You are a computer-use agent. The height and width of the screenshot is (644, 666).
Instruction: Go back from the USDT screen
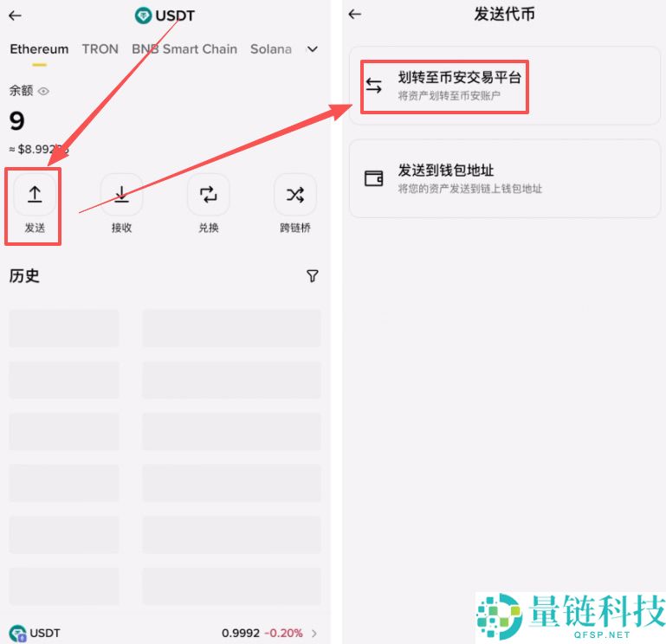16,16
